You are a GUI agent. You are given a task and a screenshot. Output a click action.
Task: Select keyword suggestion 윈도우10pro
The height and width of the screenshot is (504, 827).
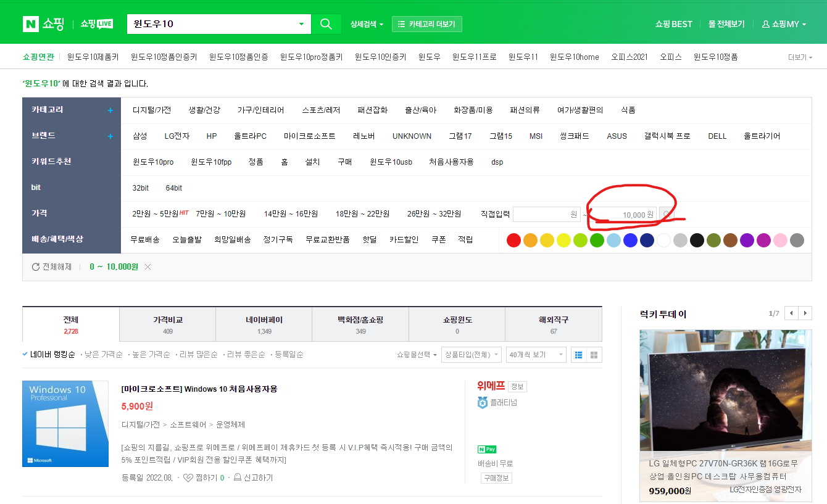click(153, 162)
